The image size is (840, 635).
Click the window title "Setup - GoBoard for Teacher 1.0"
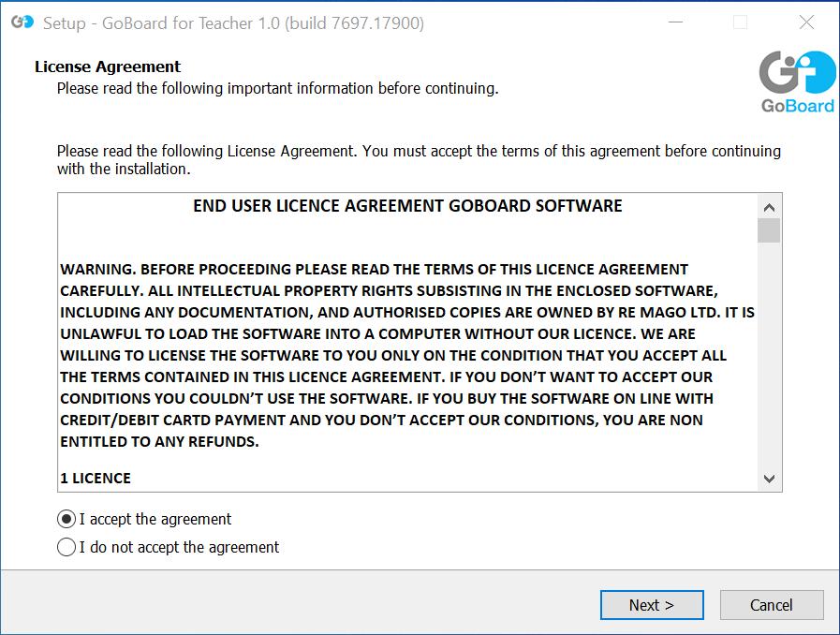pos(233,23)
